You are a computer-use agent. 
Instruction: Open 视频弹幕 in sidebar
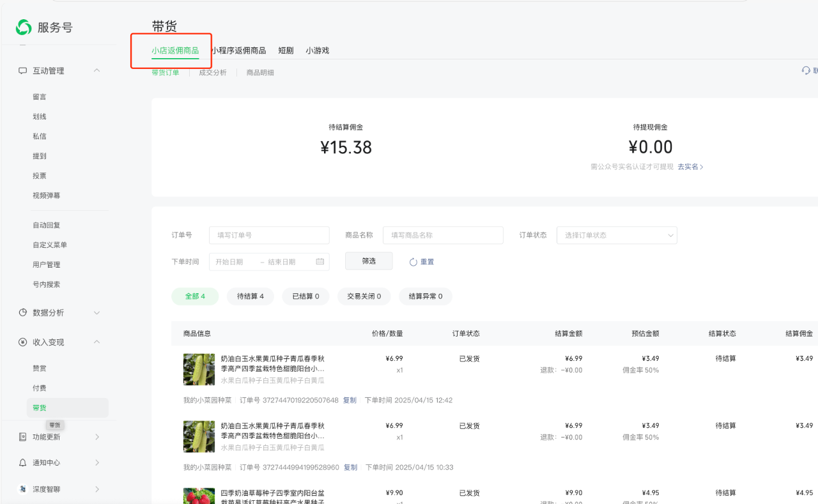(47, 195)
